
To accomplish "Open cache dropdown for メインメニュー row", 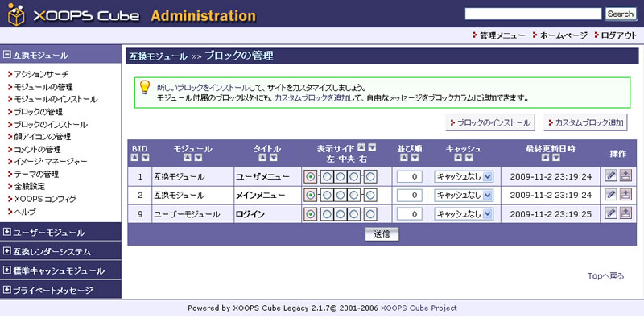I will (x=464, y=195).
